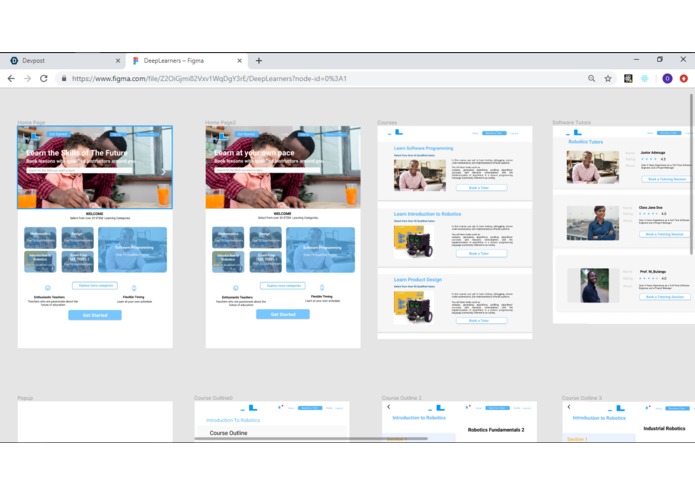Close the DeepLearners – Figma tab
This screenshot has height=494, width=695.
click(239, 61)
